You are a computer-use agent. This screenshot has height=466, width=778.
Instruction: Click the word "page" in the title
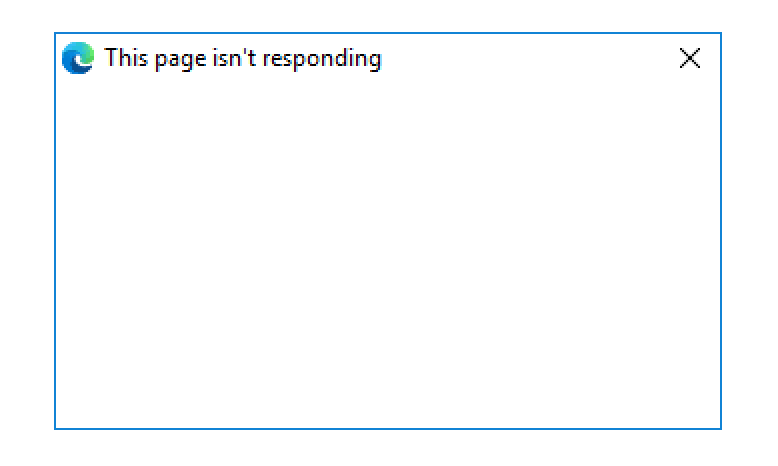click(x=181, y=61)
